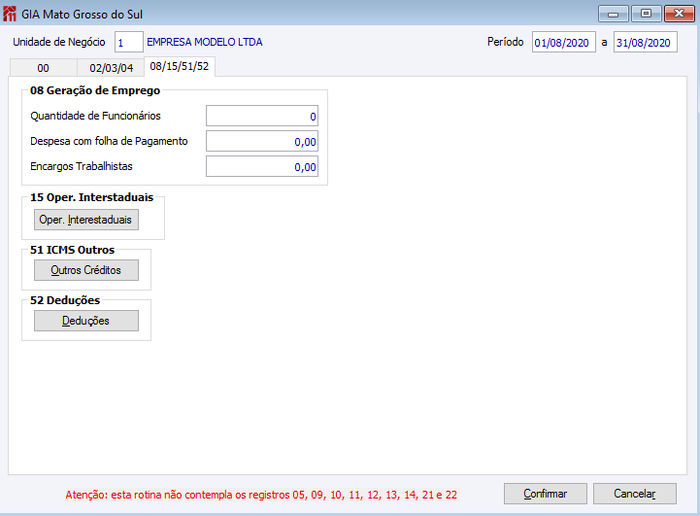Minimize the GIA Mato Grosso do Sul window
This screenshot has width=700, height=516.
click(x=613, y=14)
